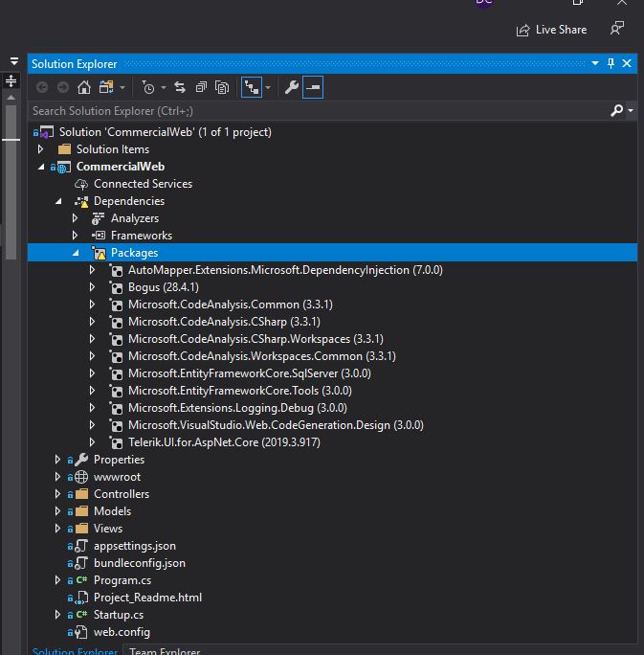Click Sync with Active Document icon
Screen dimensions: 644x655
click(180, 87)
